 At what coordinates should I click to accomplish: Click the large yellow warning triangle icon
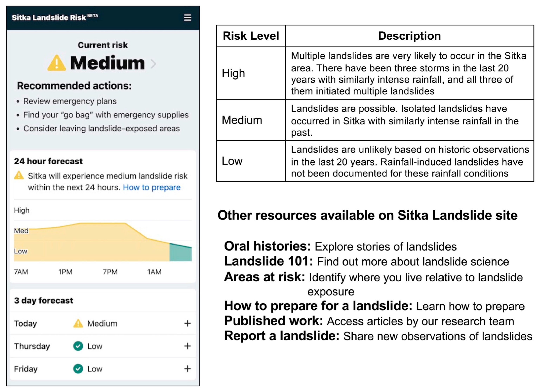pyautogui.click(x=57, y=63)
